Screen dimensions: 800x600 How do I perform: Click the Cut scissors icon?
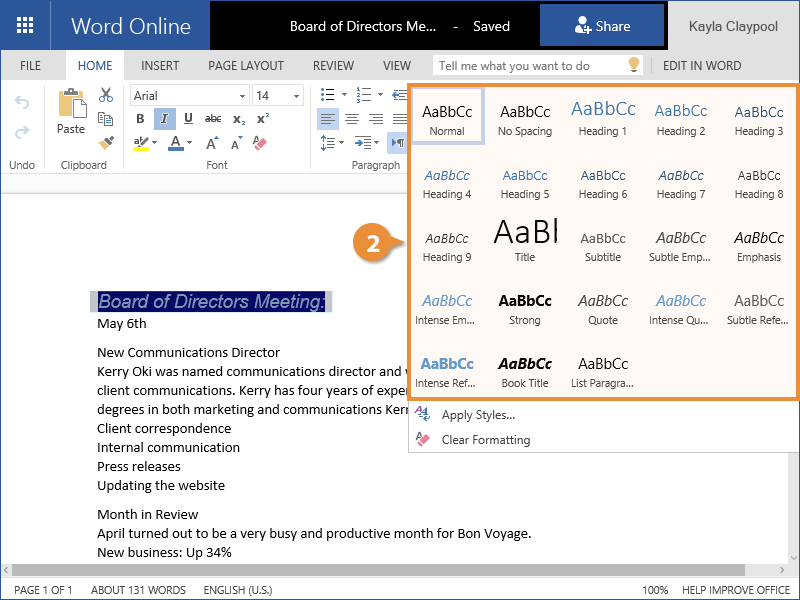(x=106, y=96)
